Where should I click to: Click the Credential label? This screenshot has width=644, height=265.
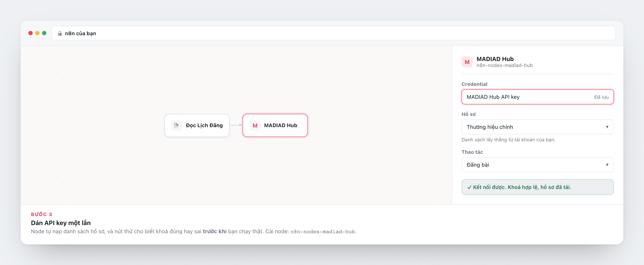pyautogui.click(x=474, y=84)
